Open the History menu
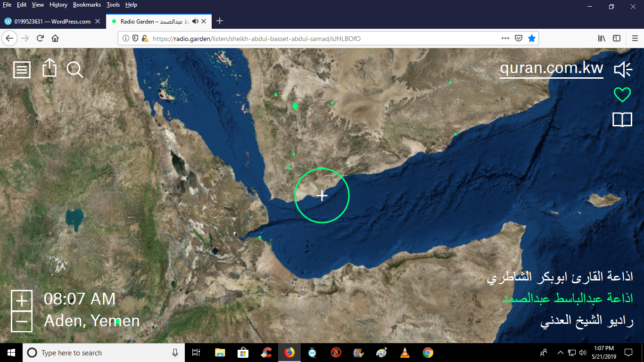 [58, 5]
